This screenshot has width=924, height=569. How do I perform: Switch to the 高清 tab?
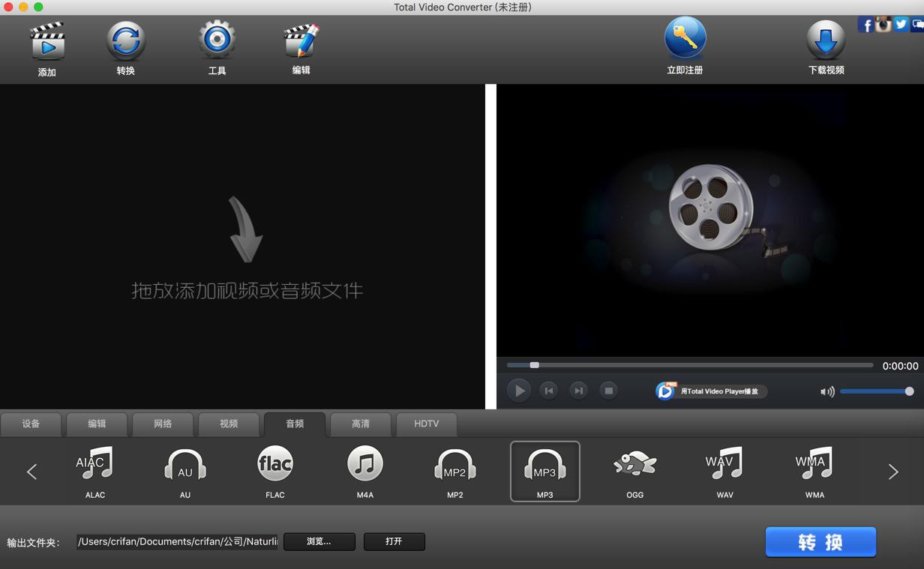361,424
